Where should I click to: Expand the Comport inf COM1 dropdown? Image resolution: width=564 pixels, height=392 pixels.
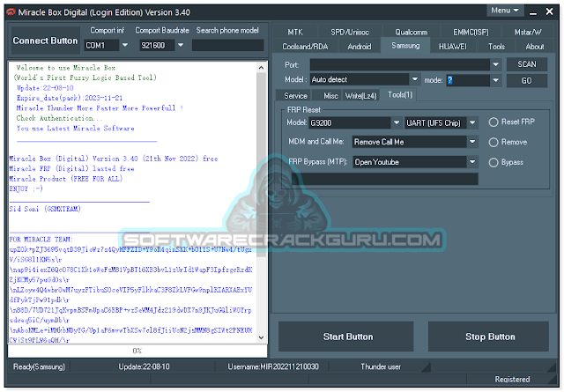[x=125, y=45]
